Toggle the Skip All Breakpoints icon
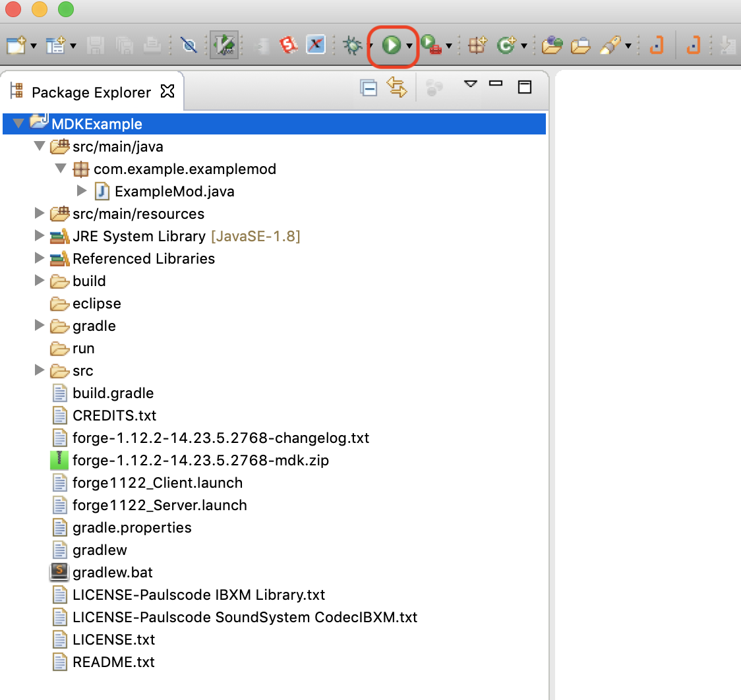 189,46
